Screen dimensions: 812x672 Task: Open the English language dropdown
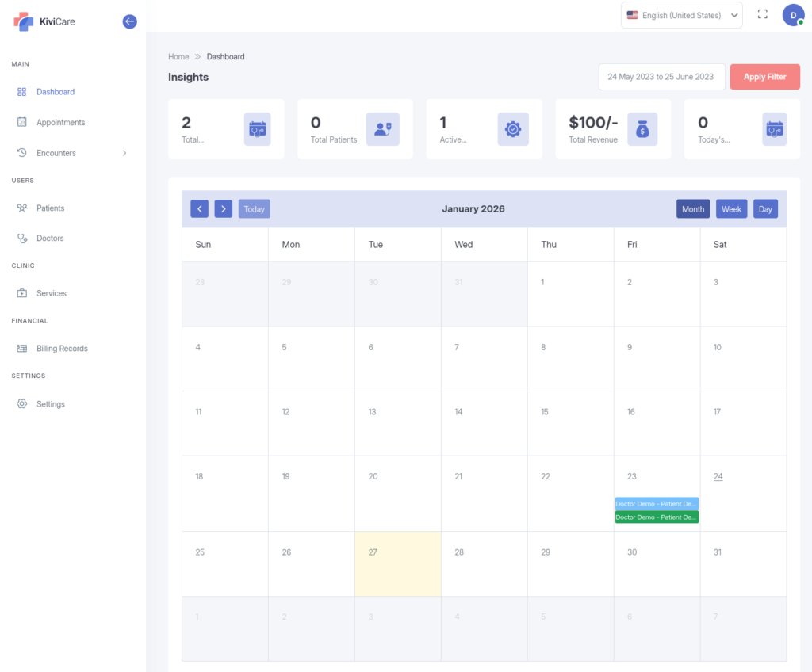[x=681, y=15]
